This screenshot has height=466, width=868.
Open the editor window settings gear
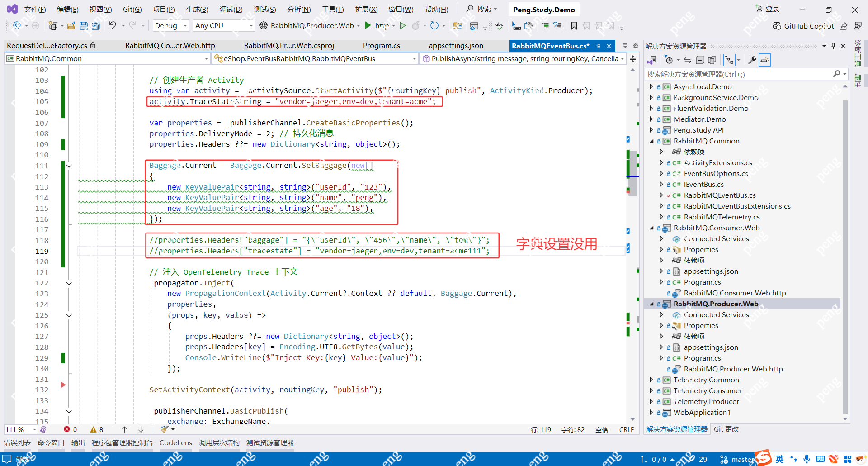pos(636,46)
